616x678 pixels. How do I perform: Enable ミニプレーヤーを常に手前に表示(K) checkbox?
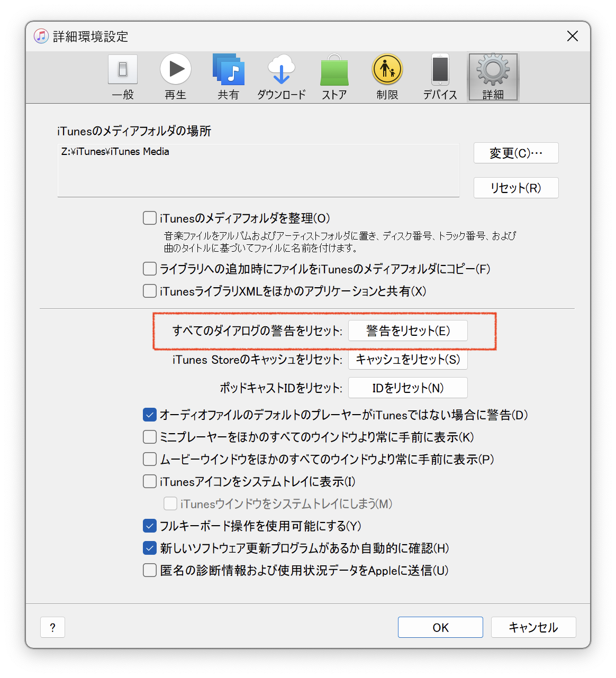[150, 437]
